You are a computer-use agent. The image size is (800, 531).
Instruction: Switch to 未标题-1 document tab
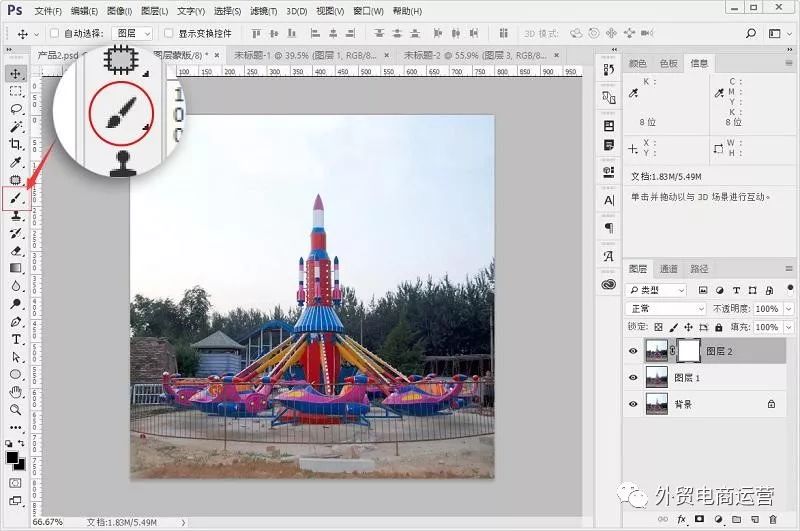(x=306, y=55)
